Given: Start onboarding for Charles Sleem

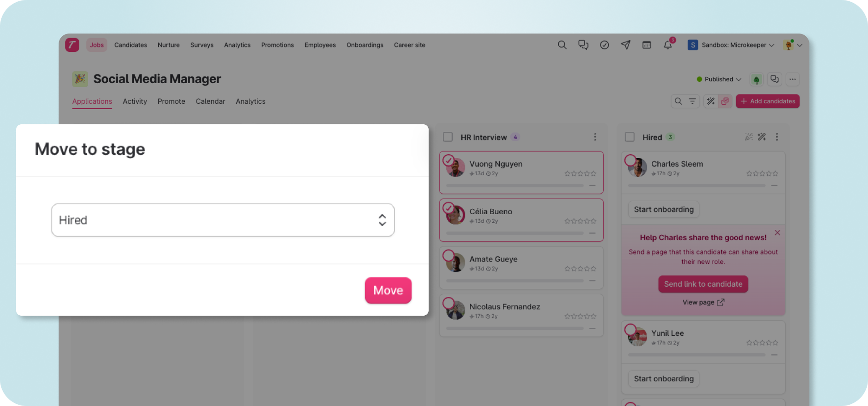Looking at the screenshot, I should [x=664, y=209].
